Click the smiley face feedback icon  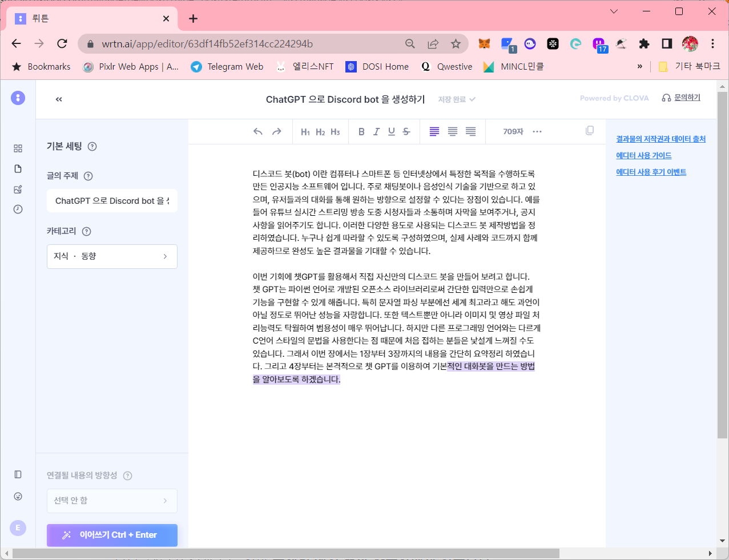click(18, 496)
